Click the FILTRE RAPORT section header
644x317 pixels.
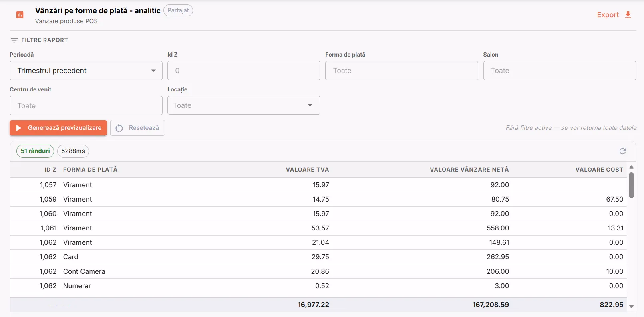(x=44, y=40)
